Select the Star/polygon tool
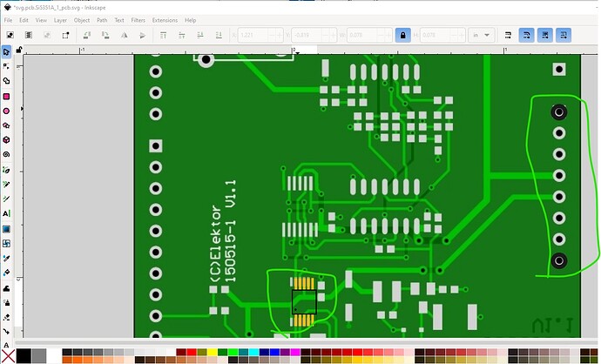 6,125
